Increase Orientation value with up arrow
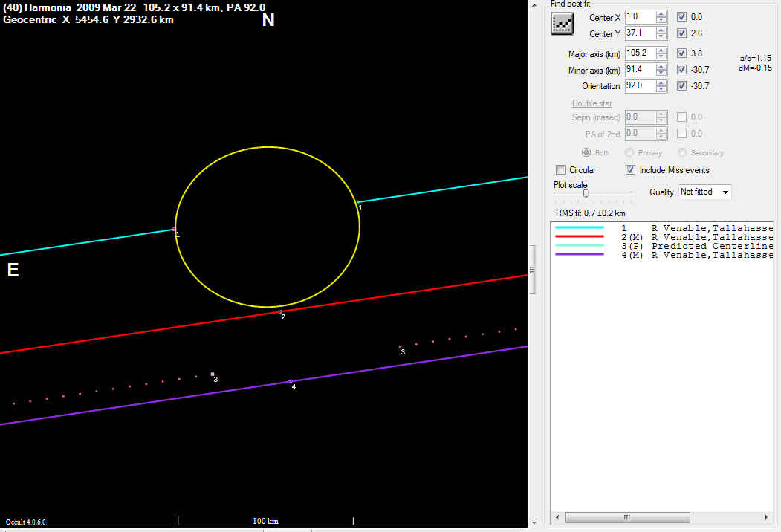Image resolution: width=781 pixels, height=532 pixels. [661, 82]
